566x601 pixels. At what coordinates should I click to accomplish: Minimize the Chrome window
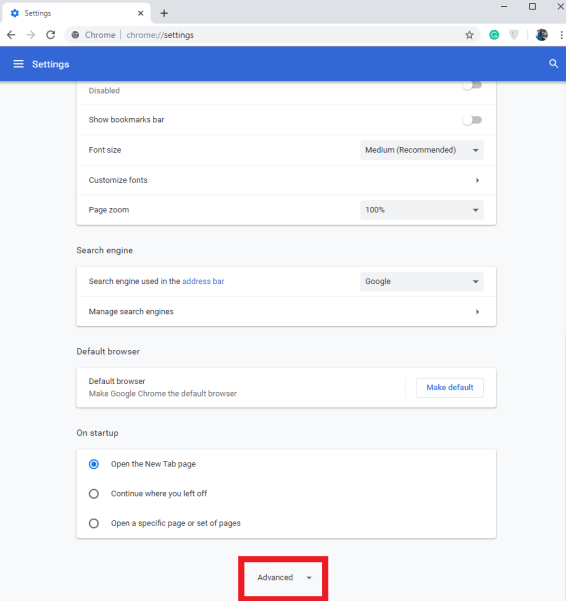click(x=504, y=7)
